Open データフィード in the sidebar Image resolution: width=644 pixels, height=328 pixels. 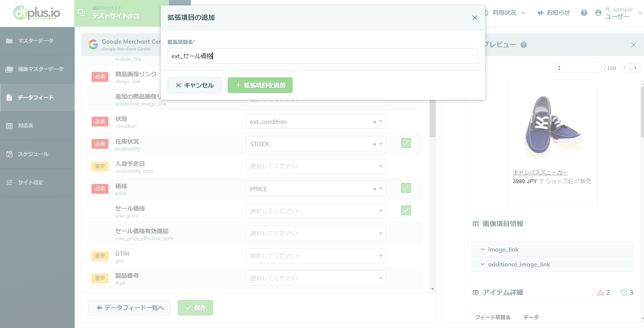[x=36, y=98]
